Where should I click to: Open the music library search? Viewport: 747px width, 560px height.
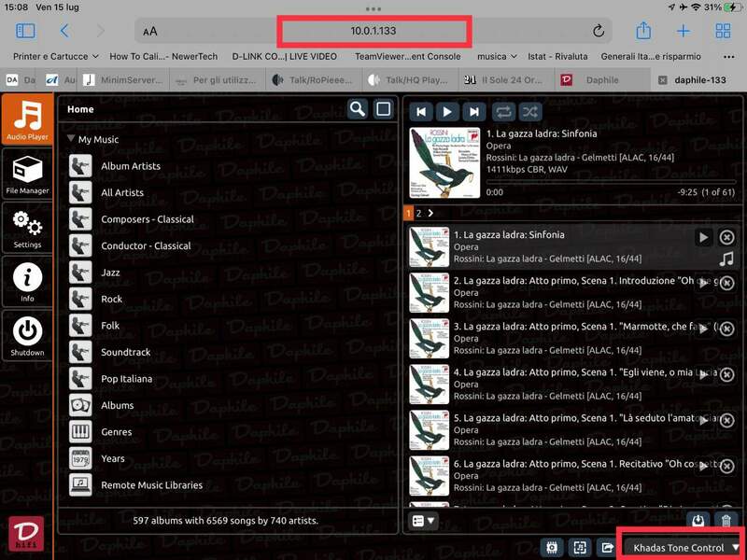point(357,109)
